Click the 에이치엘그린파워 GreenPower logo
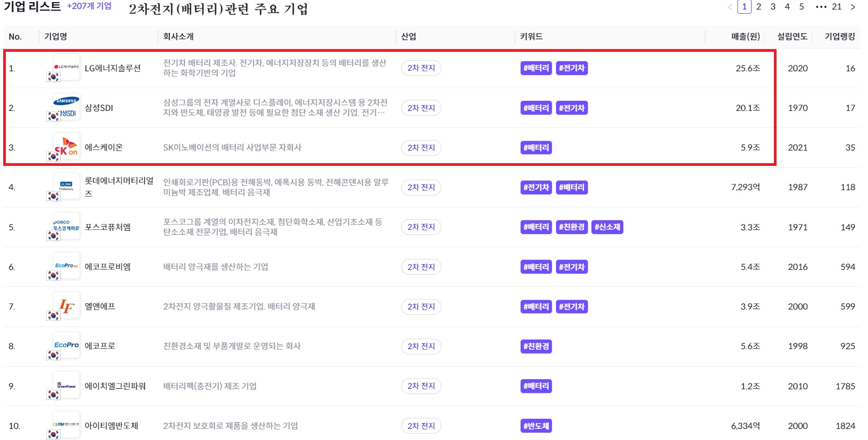Image resolution: width=868 pixels, height=440 pixels. coord(66,385)
